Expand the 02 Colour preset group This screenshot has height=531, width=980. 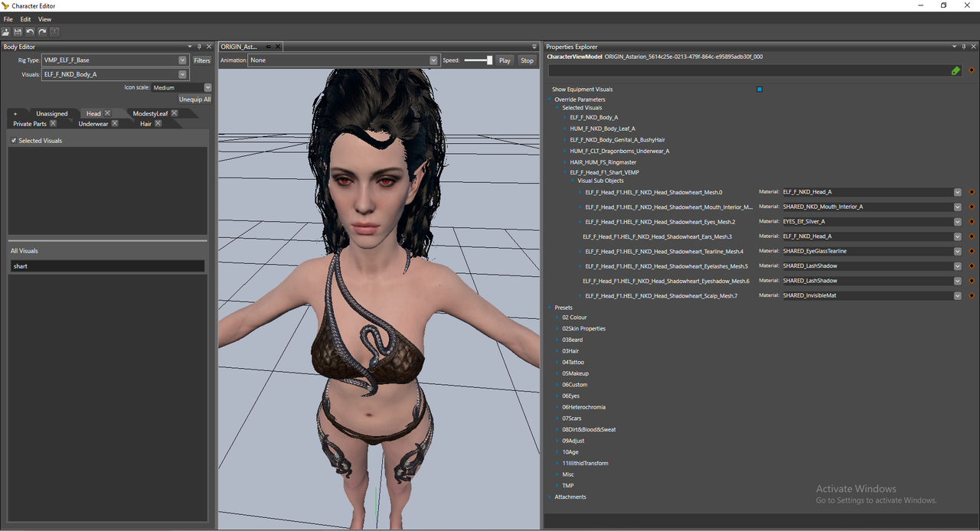click(557, 318)
